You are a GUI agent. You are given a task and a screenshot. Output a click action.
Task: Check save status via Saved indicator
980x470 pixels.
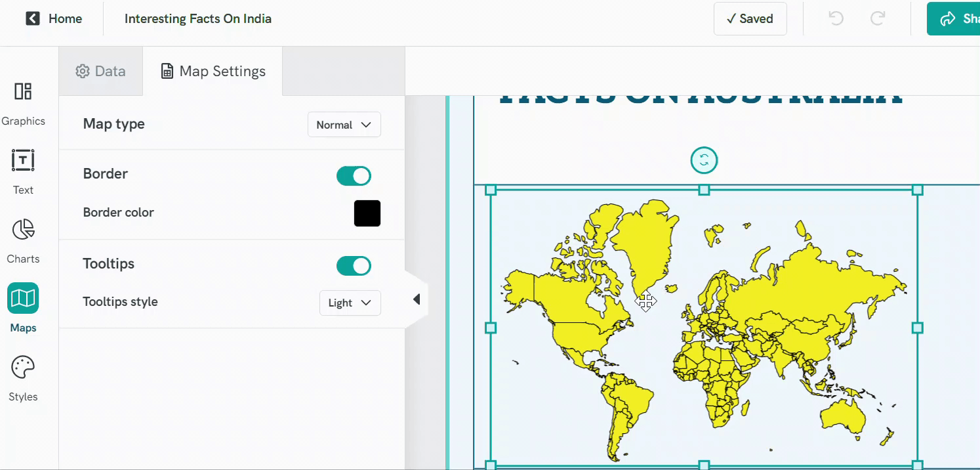[750, 18]
